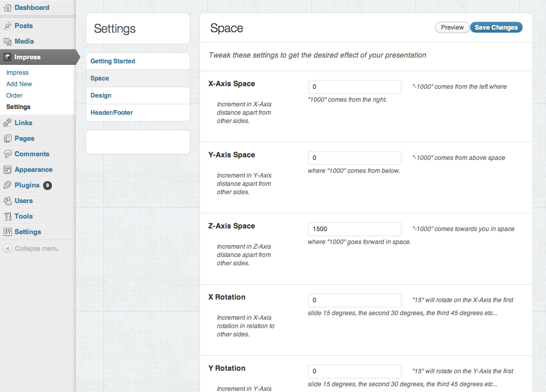This screenshot has width=546, height=392.
Task: Focus the Z-Axis Space input field
Action: [354, 229]
